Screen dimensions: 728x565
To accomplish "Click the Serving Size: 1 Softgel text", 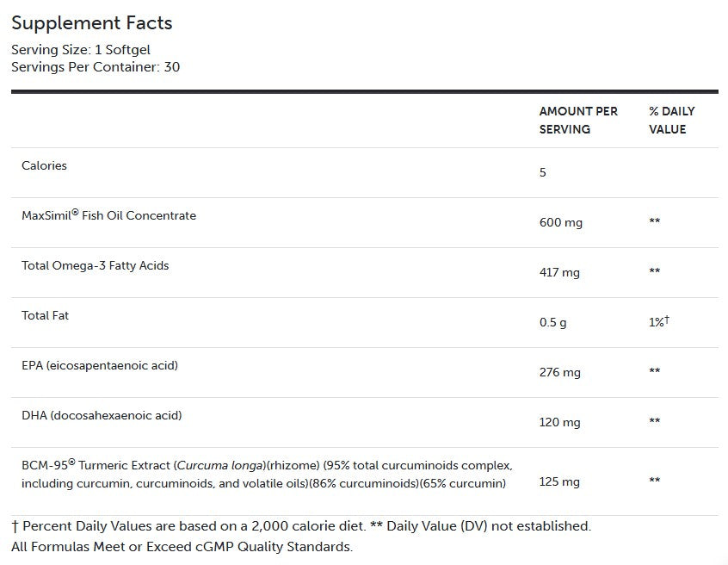I will (81, 50).
